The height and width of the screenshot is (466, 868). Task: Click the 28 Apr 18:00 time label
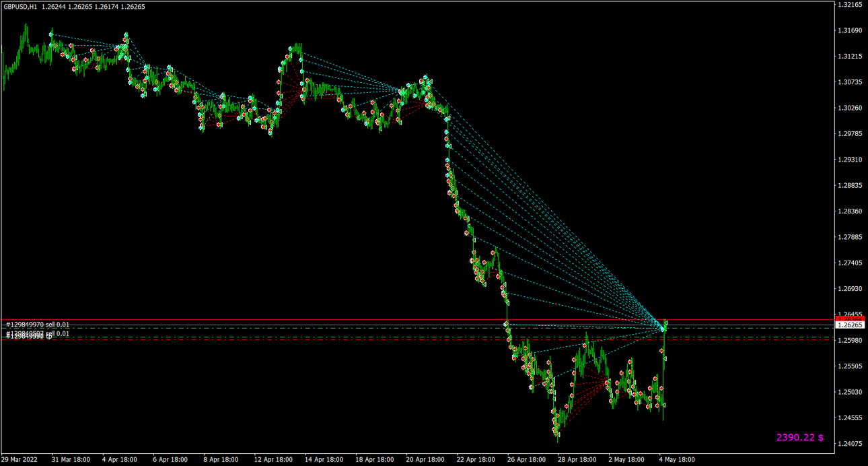pos(577,460)
